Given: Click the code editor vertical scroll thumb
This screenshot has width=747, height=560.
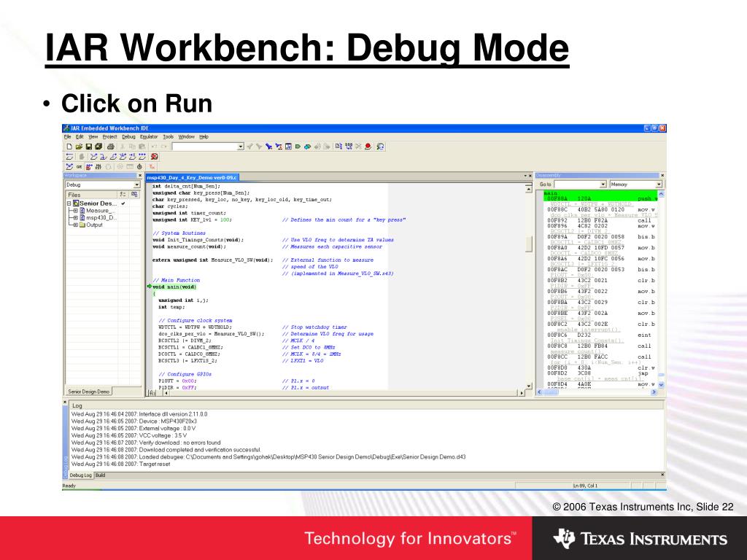Looking at the screenshot, I should (528, 244).
